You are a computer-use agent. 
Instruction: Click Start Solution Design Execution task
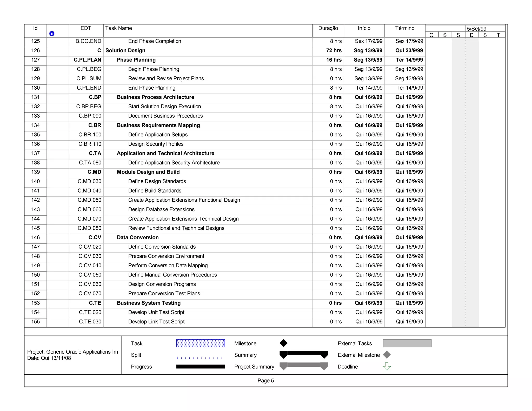(x=164, y=107)
